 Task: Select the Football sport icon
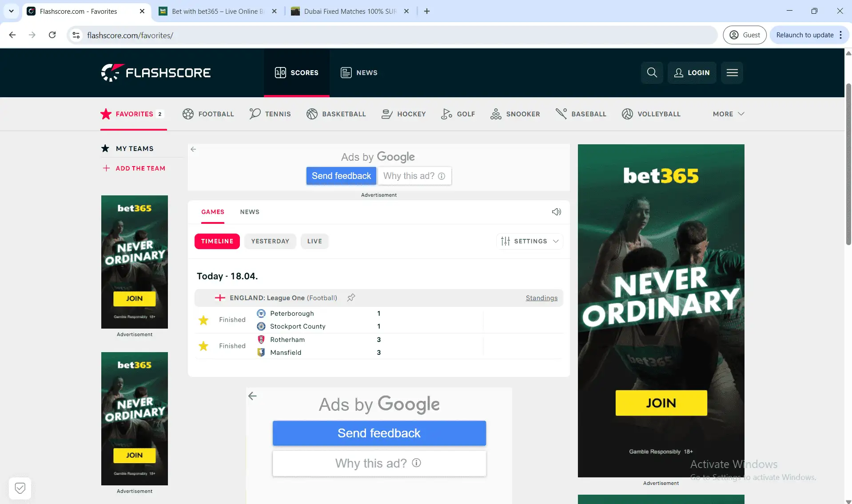187,114
